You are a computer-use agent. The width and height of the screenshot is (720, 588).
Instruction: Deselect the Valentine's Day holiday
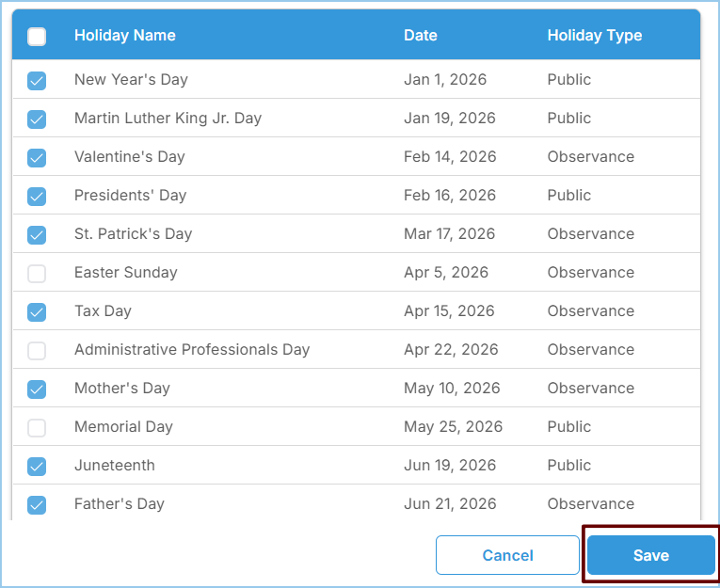tap(37, 158)
